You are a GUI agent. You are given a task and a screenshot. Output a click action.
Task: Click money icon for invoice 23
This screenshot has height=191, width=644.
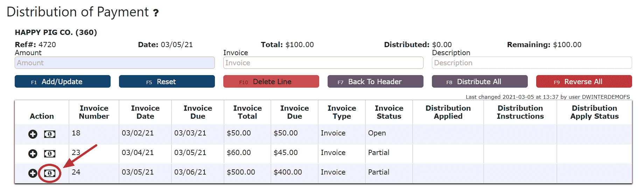coord(50,154)
